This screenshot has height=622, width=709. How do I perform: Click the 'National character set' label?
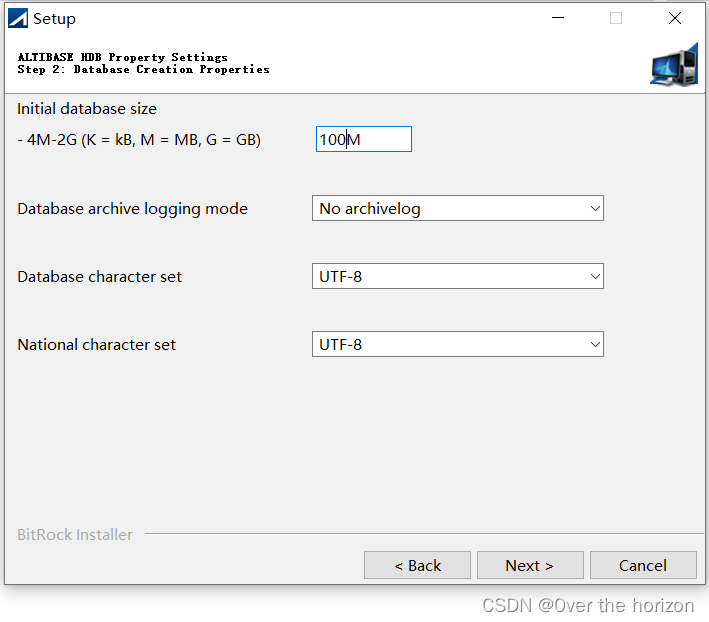(96, 345)
